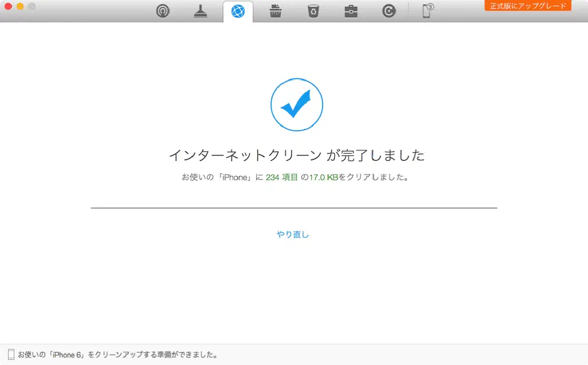Click the やり直し link to redo

click(293, 234)
